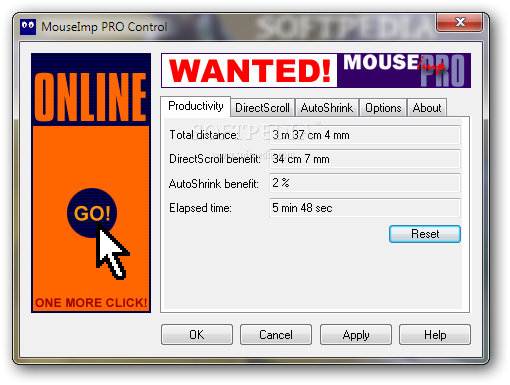Select the Productivity tab

[196, 106]
